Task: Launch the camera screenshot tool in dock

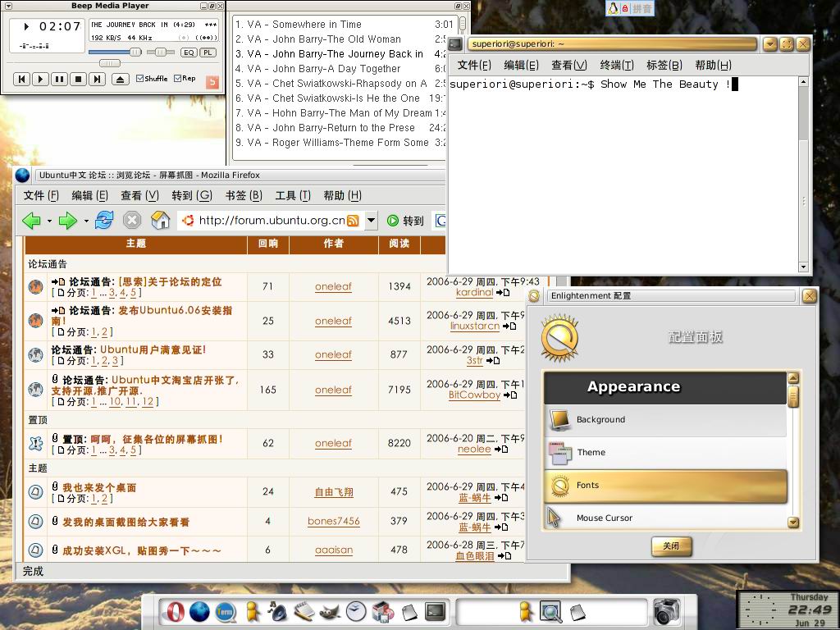Action: [667, 611]
